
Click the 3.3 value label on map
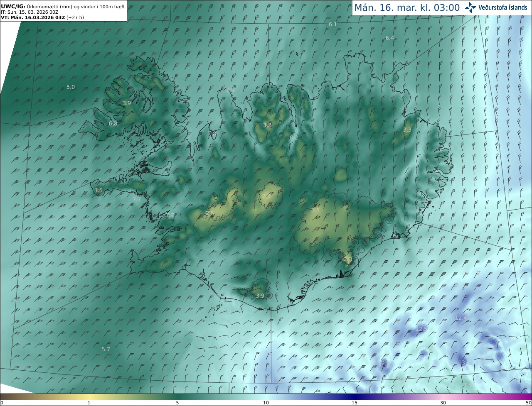pyautogui.click(x=407, y=130)
